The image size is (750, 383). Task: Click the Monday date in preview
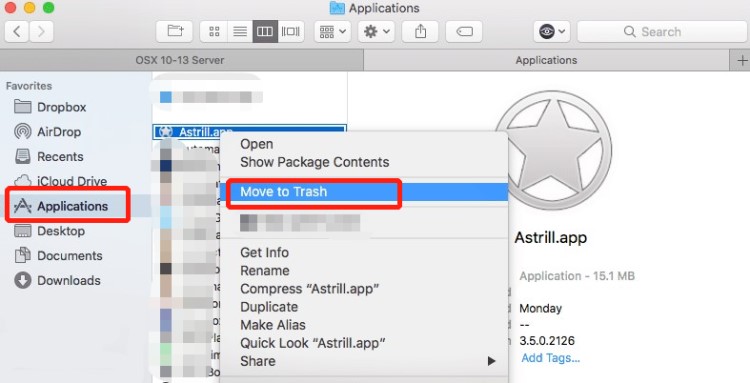click(x=540, y=308)
